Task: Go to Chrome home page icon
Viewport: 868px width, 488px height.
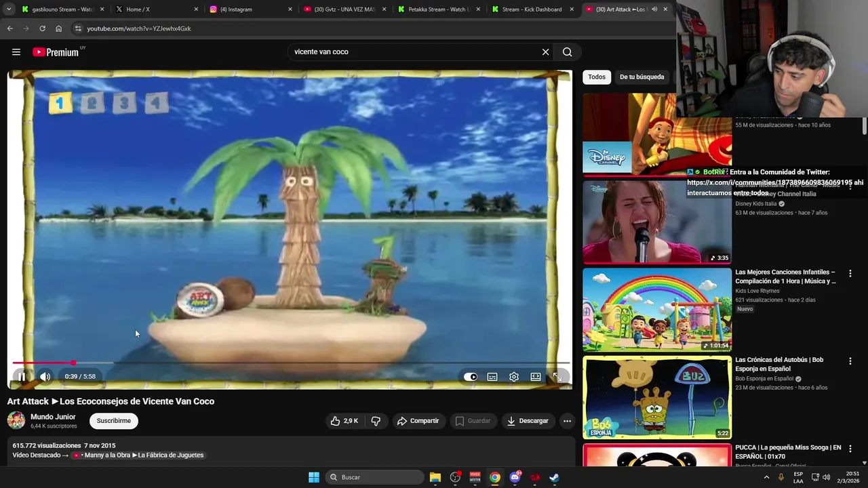Action: click(x=58, y=28)
